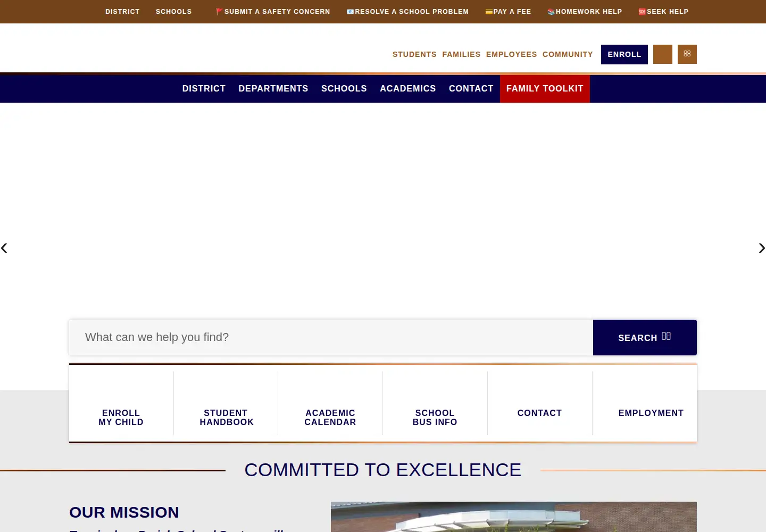Open Pay a Fee link

tap(508, 12)
